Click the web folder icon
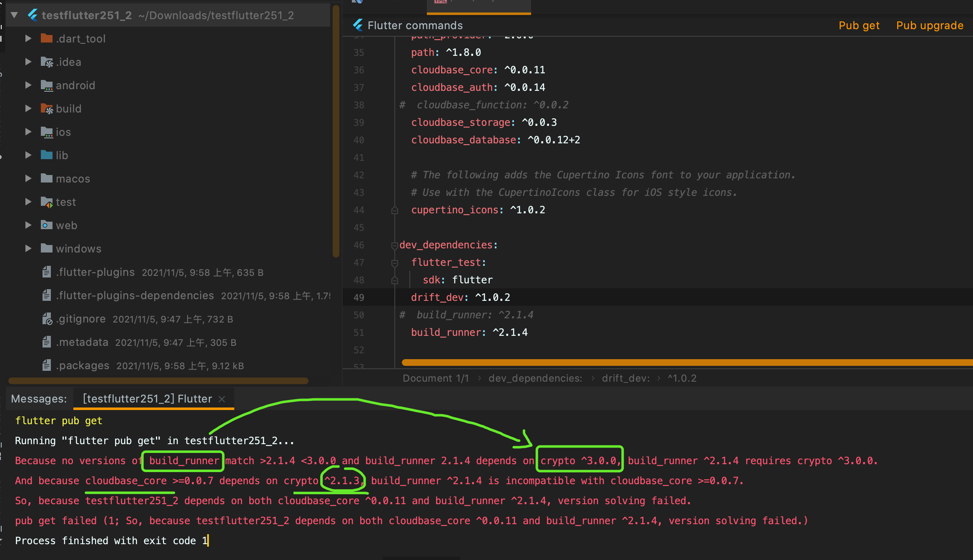The image size is (973, 560). [46, 225]
